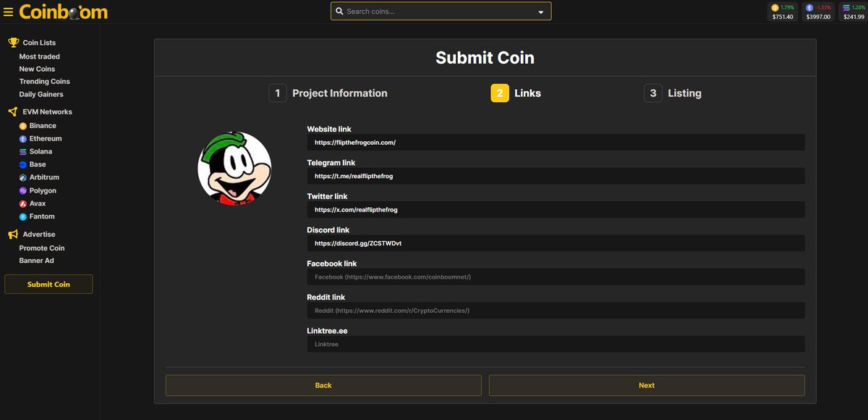The width and height of the screenshot is (868, 420).
Task: Open Banner Ad page
Action: pos(36,261)
